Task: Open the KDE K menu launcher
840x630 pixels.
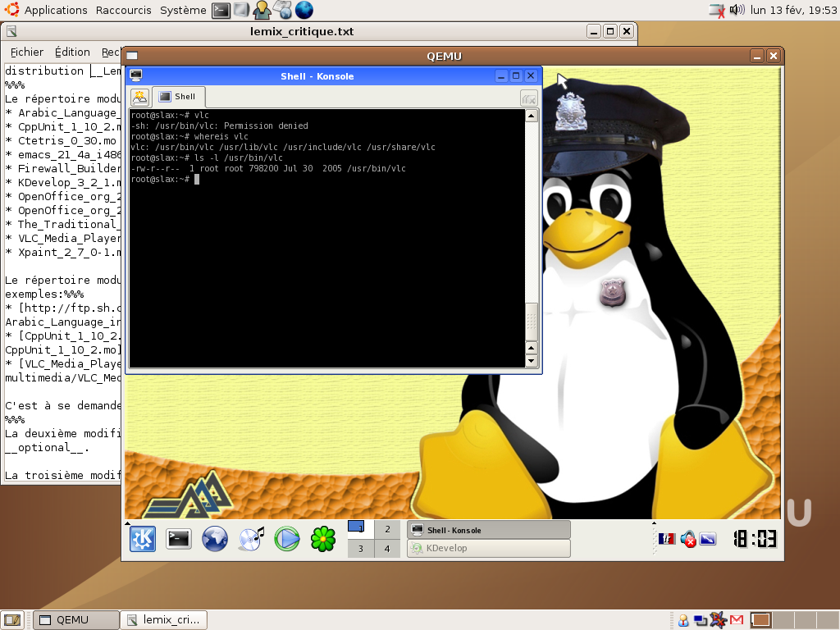Action: click(x=143, y=539)
